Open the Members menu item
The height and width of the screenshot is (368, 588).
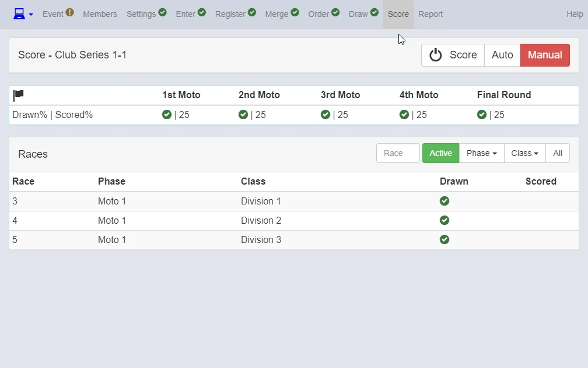tap(100, 14)
